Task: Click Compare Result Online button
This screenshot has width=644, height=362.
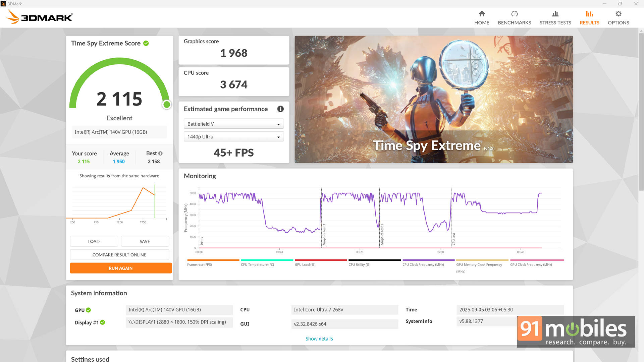Action: click(x=119, y=255)
